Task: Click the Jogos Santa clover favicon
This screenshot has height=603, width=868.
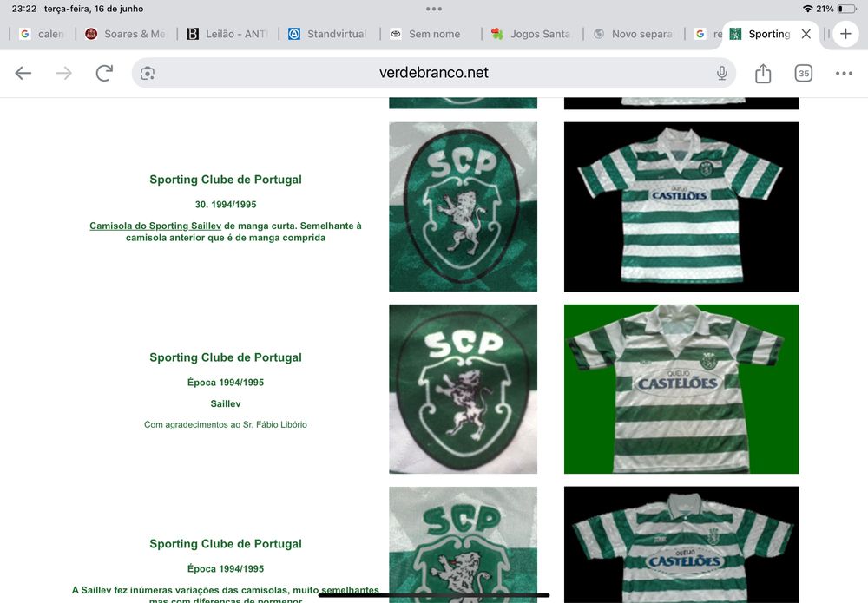Action: [497, 34]
